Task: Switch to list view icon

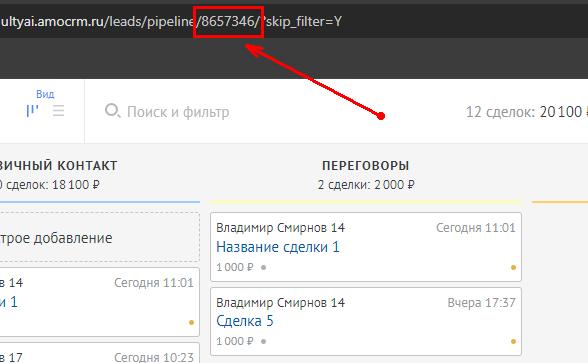Action: 58,111
